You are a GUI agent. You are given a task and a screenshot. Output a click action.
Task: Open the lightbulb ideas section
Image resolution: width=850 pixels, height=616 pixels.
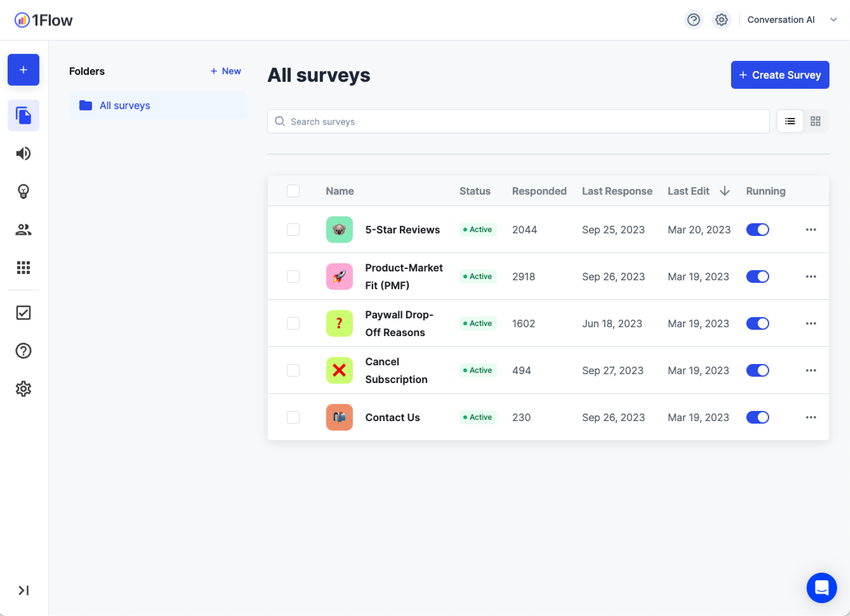point(23,192)
